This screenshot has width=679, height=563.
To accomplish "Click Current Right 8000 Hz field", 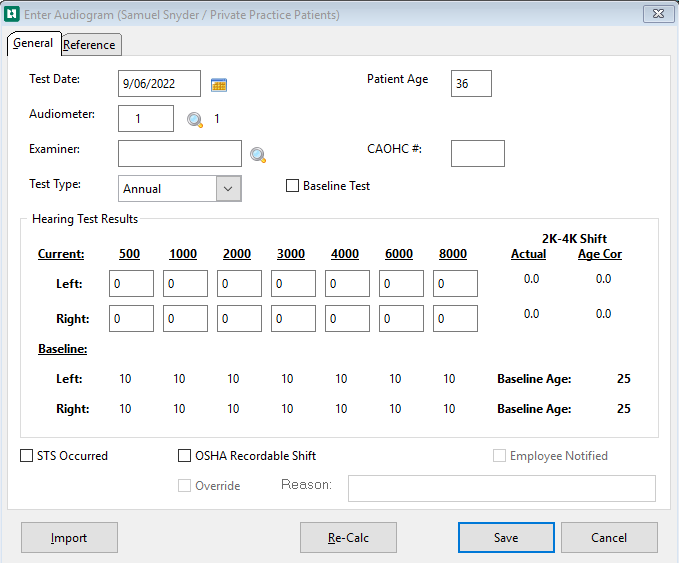I will (455, 319).
